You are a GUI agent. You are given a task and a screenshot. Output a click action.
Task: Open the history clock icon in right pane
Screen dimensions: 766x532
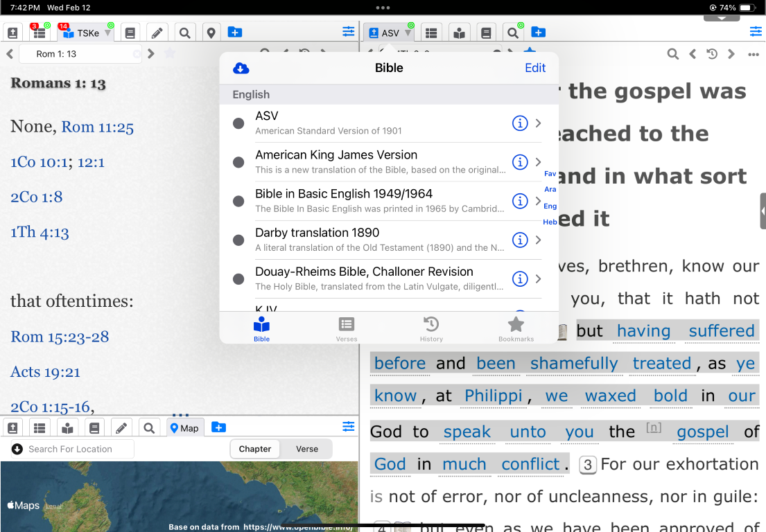click(711, 54)
